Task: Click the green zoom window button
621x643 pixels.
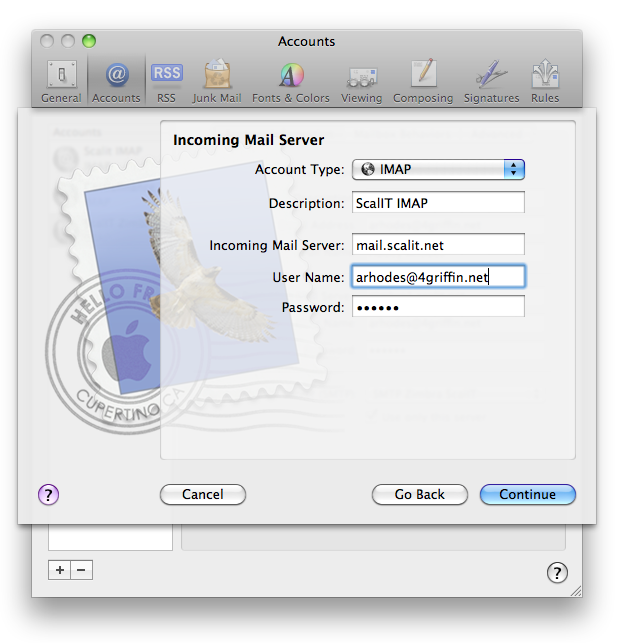Action: (89, 41)
